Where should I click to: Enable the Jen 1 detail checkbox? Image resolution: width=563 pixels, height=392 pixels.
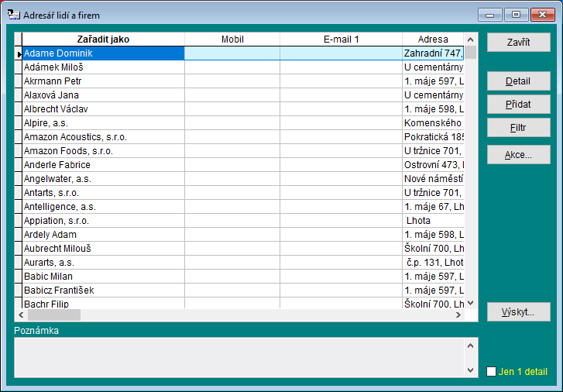tap(491, 372)
